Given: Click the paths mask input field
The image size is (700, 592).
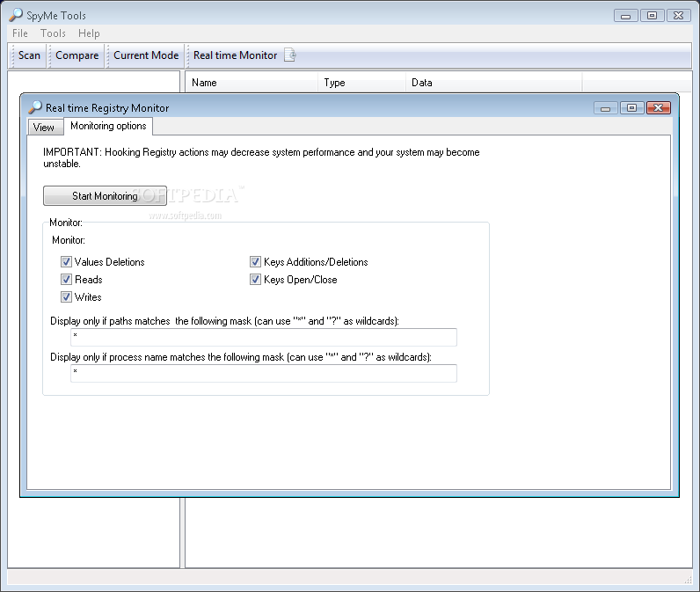Looking at the screenshot, I should (264, 337).
